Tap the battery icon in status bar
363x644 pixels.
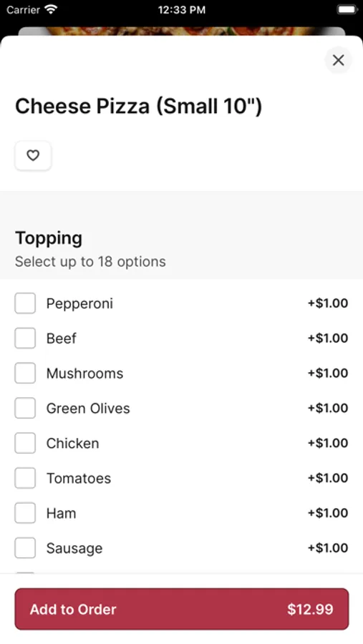[347, 9]
